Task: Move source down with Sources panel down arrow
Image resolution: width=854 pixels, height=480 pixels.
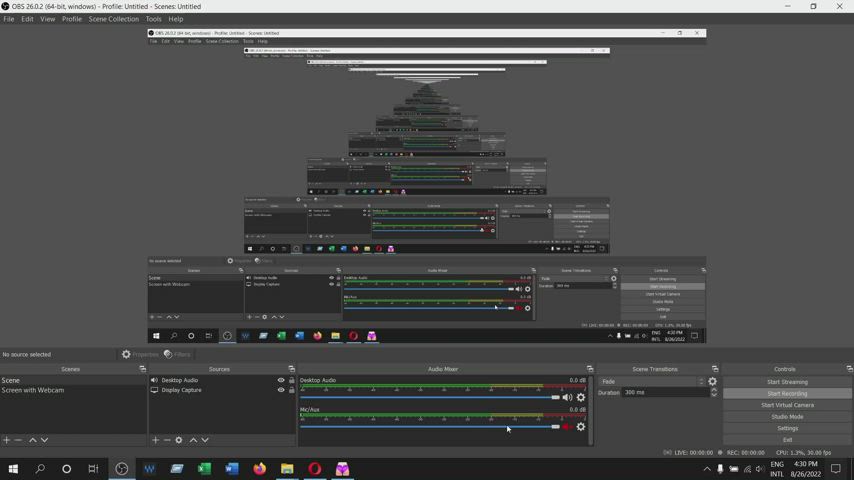Action: tap(205, 440)
